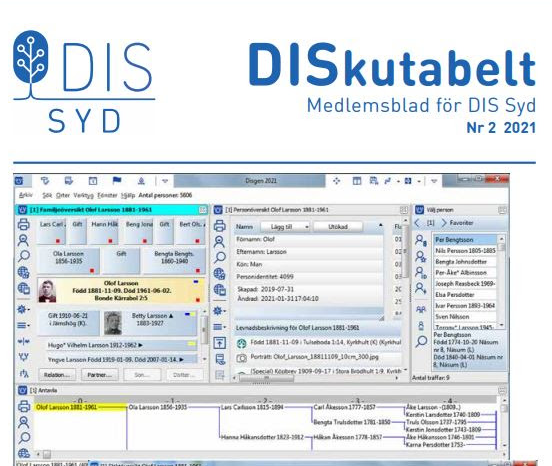552x466 pixels.
Task: Click the search icon in Välj person panel
Action: pos(421,341)
